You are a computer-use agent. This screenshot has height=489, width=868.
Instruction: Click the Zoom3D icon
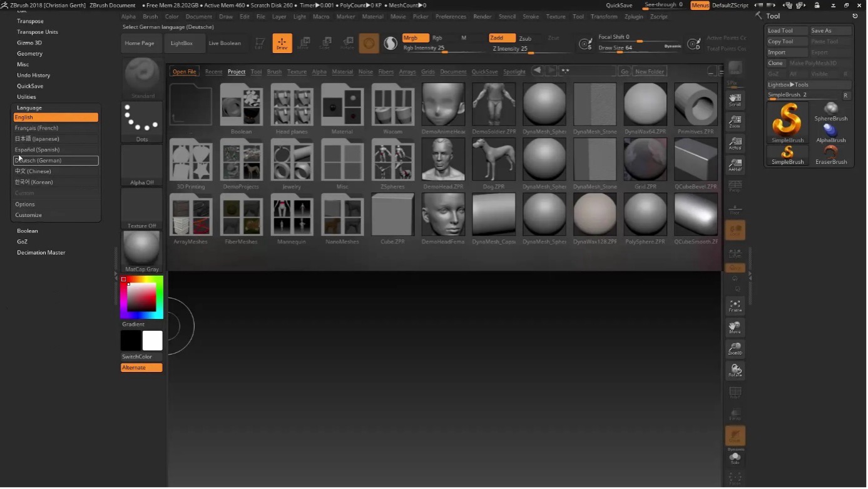click(735, 349)
